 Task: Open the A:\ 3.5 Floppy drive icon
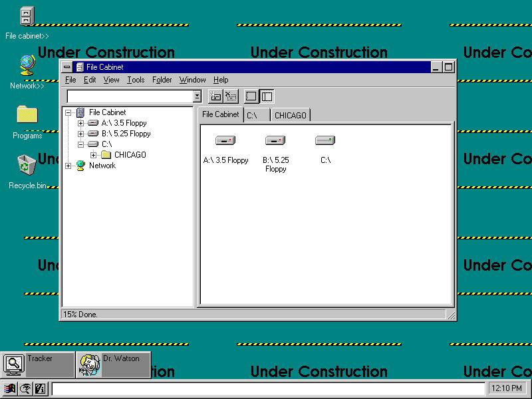tap(225, 140)
